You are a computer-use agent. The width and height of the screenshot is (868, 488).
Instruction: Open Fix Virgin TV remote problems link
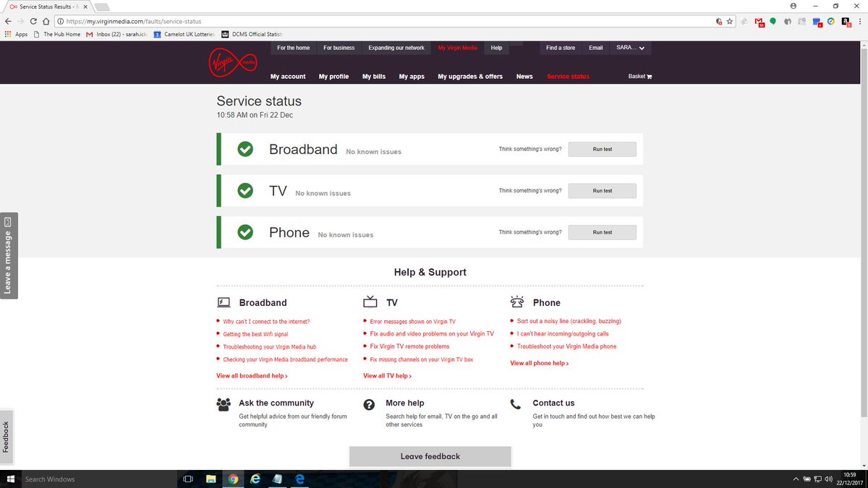(x=409, y=346)
